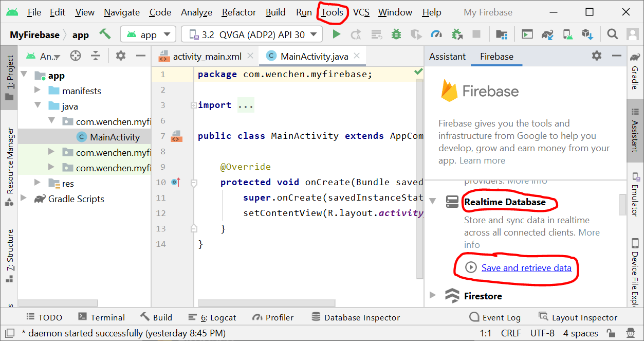Click the Search Everywhere magnifier icon
Image resolution: width=644 pixels, height=341 pixels.
(612, 34)
